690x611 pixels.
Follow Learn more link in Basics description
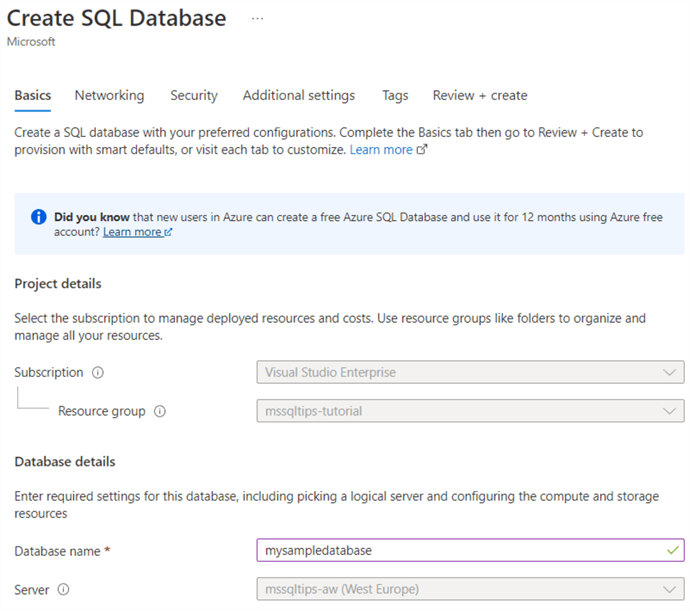[x=380, y=150]
